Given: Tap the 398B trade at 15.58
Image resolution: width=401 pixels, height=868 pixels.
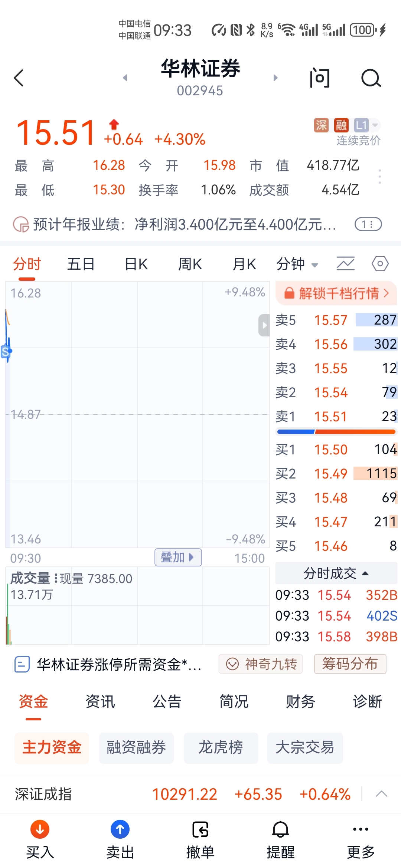Looking at the screenshot, I should click(336, 637).
